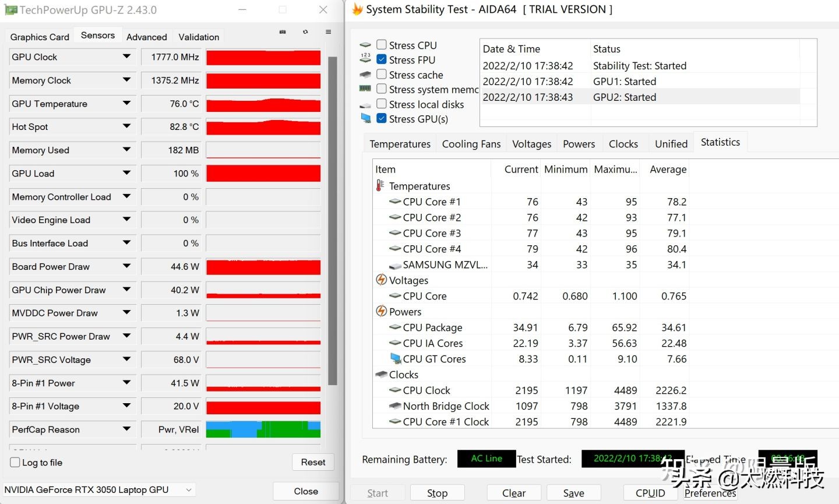The width and height of the screenshot is (839, 504).
Task: Click the icon beside CPU Core voltage row
Action: click(x=395, y=296)
